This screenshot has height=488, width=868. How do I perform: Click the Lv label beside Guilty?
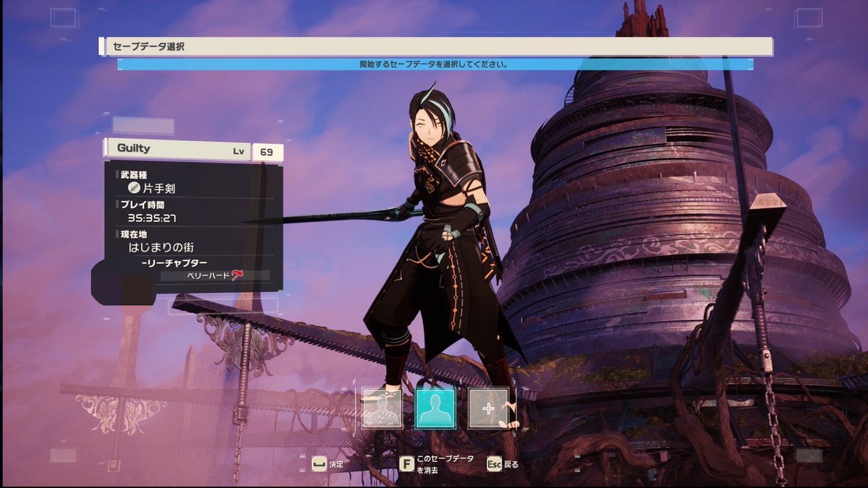point(239,152)
